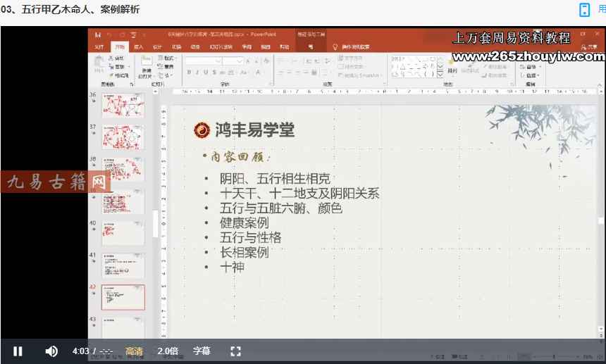Screen dimensions: 606x364
Task: Click the highlighted slide 42 thumbnail
Action: click(123, 297)
